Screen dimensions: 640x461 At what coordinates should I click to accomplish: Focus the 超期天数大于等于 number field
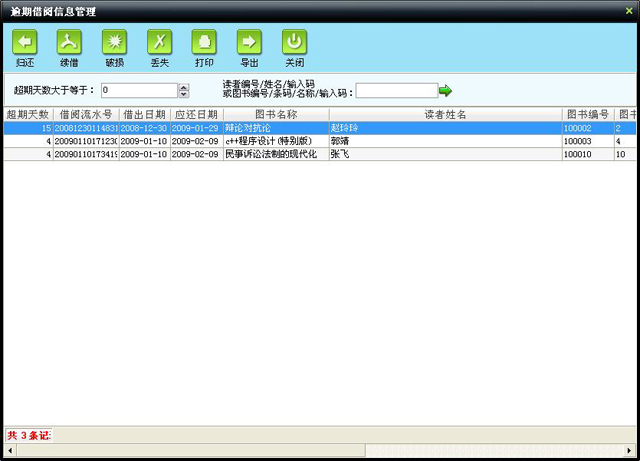[x=137, y=91]
